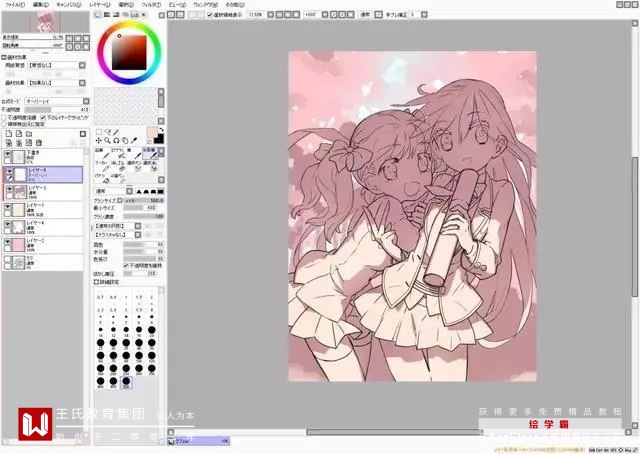Screen dimensions: 640x454
Task: Adjust the 不透明度 layer opacity slider
Action: tap(56, 110)
